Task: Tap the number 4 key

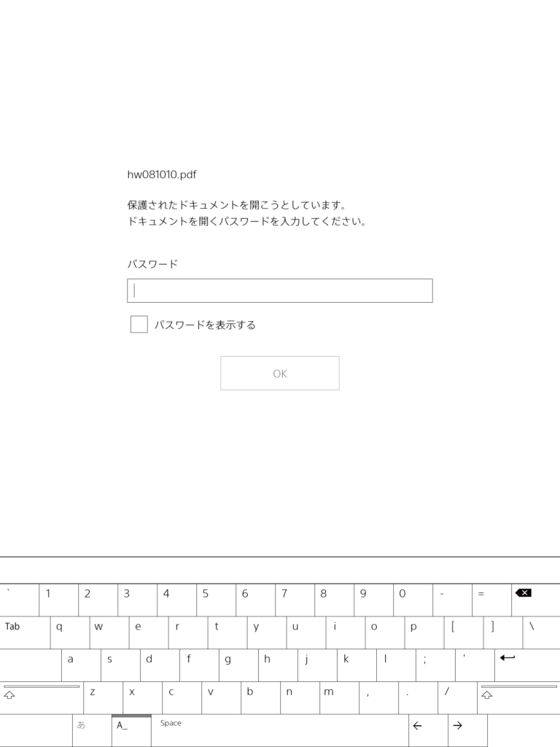Action: coord(176,600)
